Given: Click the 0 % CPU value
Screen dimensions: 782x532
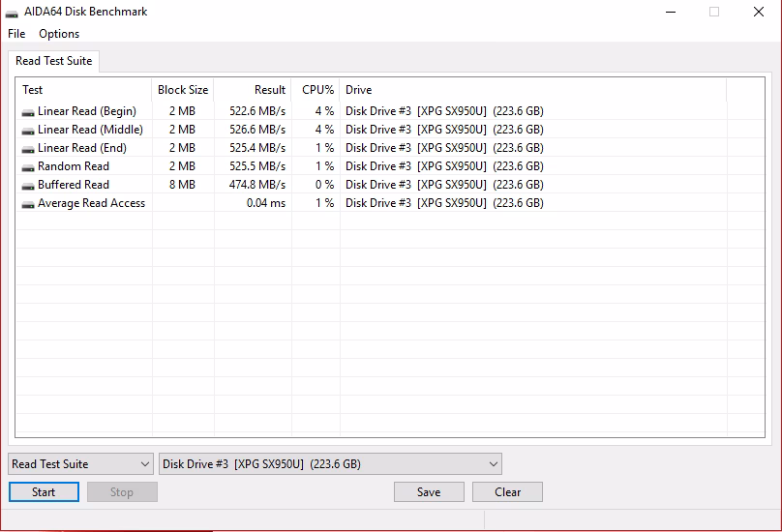Looking at the screenshot, I should pos(324,185).
